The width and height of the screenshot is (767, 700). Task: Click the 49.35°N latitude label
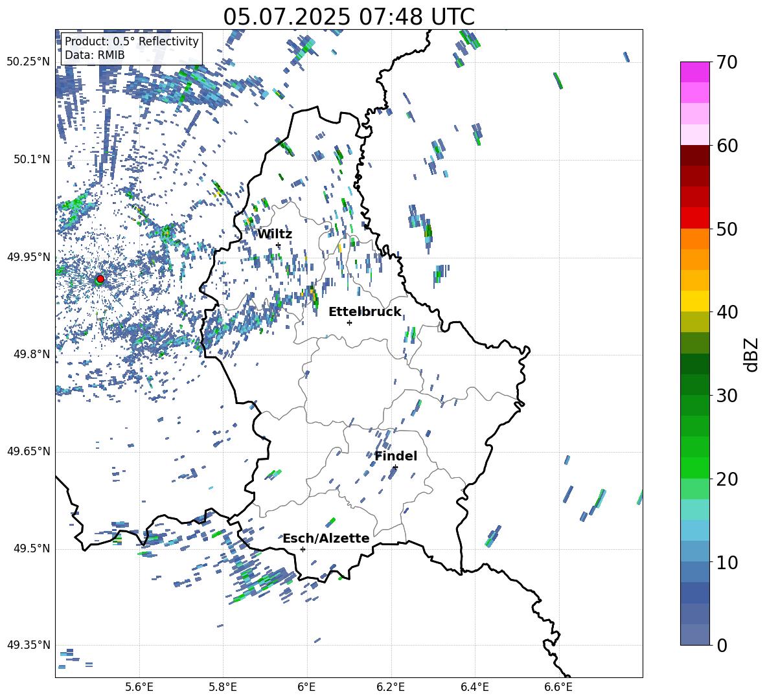(x=29, y=645)
